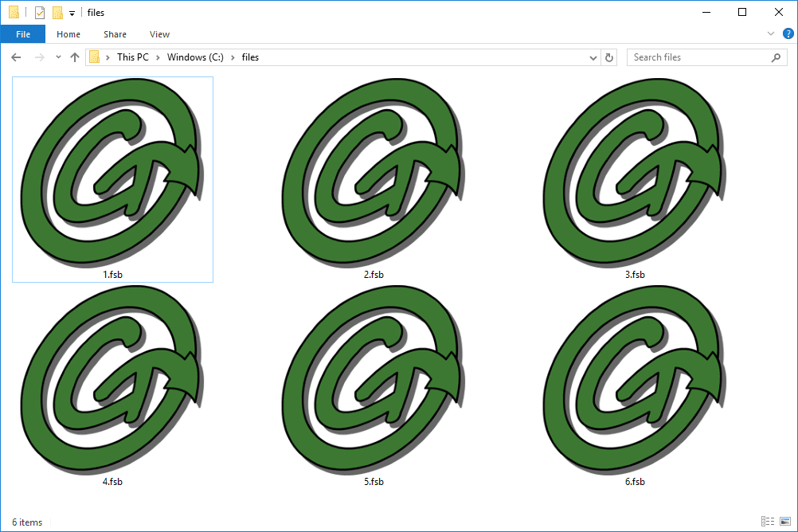The image size is (798, 532).
Task: Expand the ribbon with the chevron
Action: point(770,34)
